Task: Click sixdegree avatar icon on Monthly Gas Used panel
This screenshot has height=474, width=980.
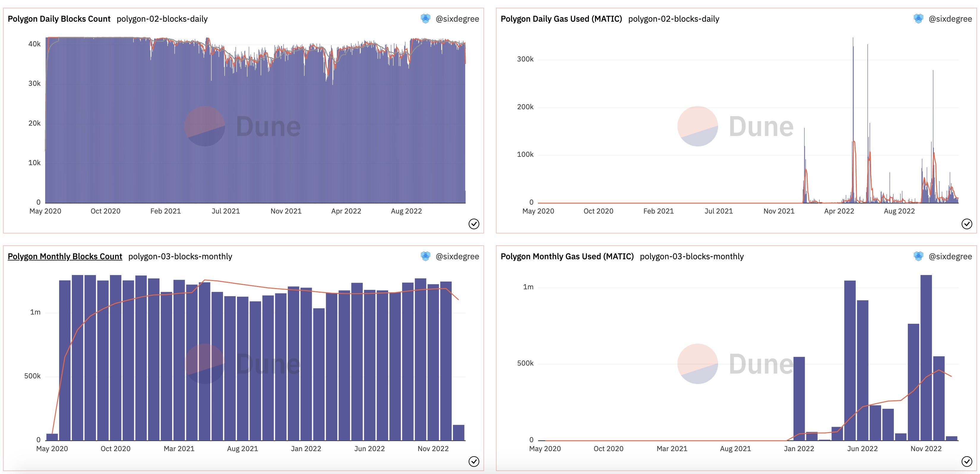Action: coord(918,256)
